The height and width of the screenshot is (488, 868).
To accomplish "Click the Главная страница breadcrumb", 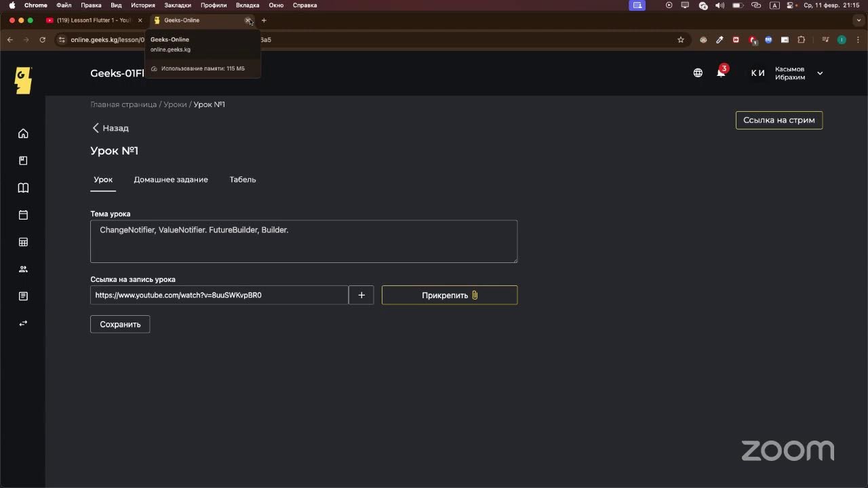I will click(123, 104).
